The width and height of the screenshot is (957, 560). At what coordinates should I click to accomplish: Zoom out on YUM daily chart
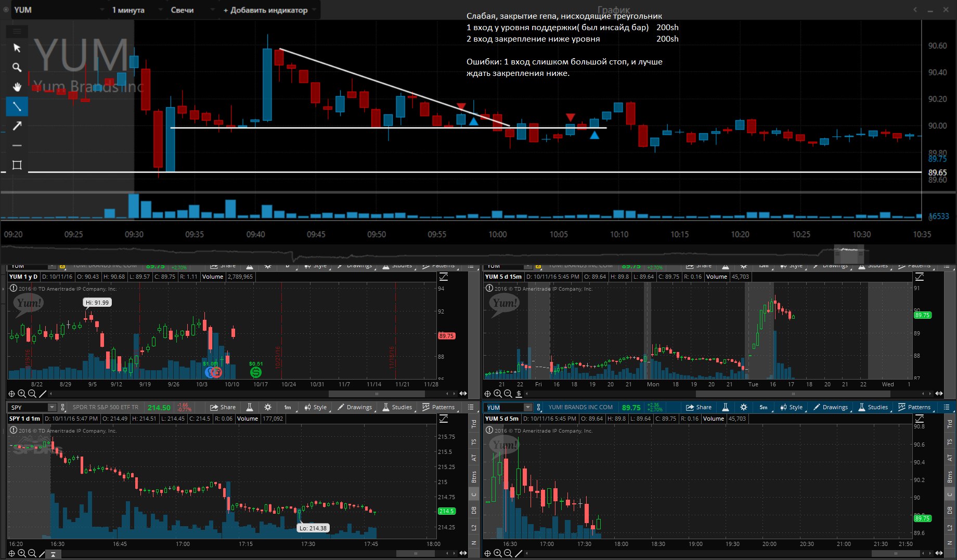click(32, 394)
